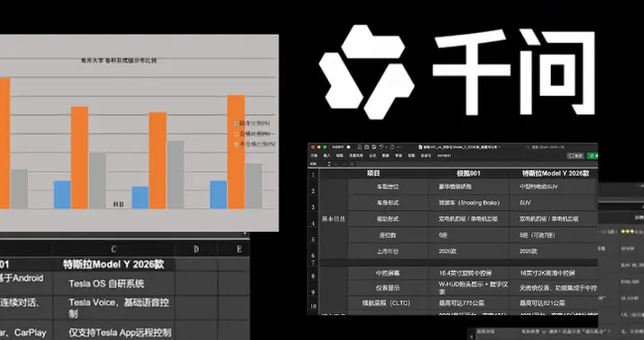Select the header cell 项目
This screenshot has height=340, width=644.
pos(373,174)
